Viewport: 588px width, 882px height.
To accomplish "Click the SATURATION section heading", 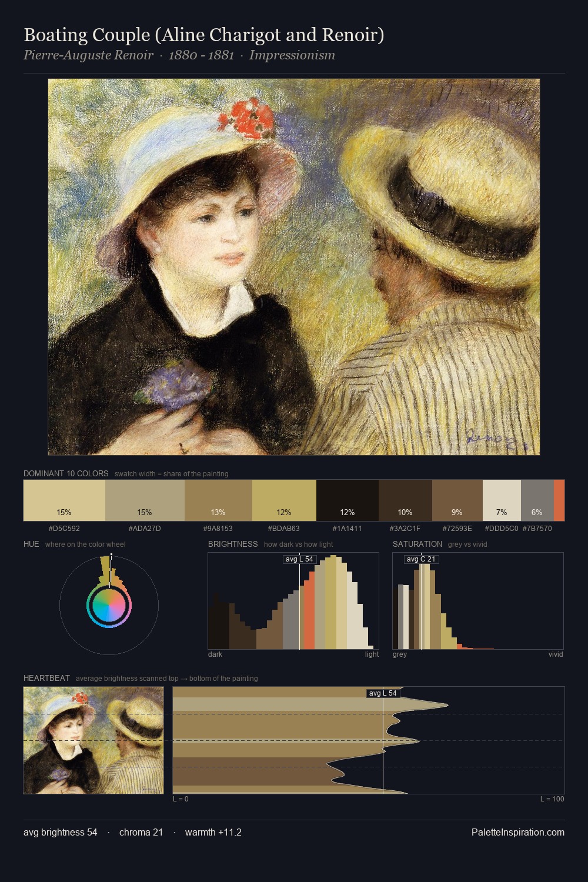I will (x=417, y=544).
